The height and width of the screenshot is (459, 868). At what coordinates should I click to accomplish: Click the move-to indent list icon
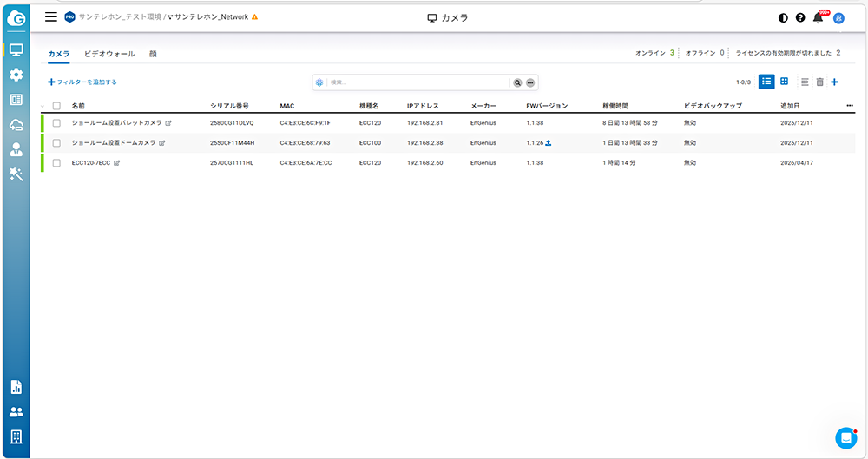coord(805,82)
